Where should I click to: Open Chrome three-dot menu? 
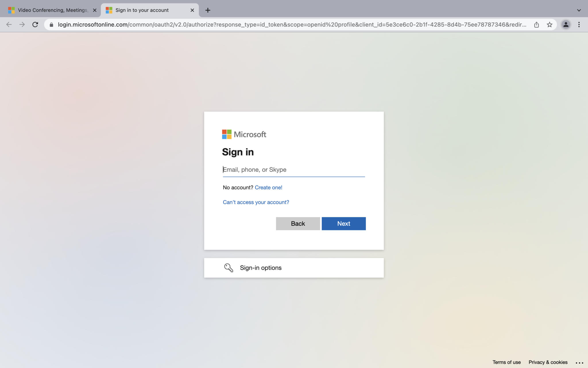(x=579, y=25)
